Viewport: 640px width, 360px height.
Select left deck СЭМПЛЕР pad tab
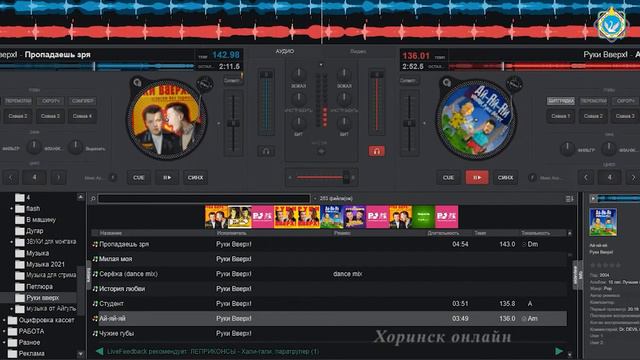(x=82, y=101)
